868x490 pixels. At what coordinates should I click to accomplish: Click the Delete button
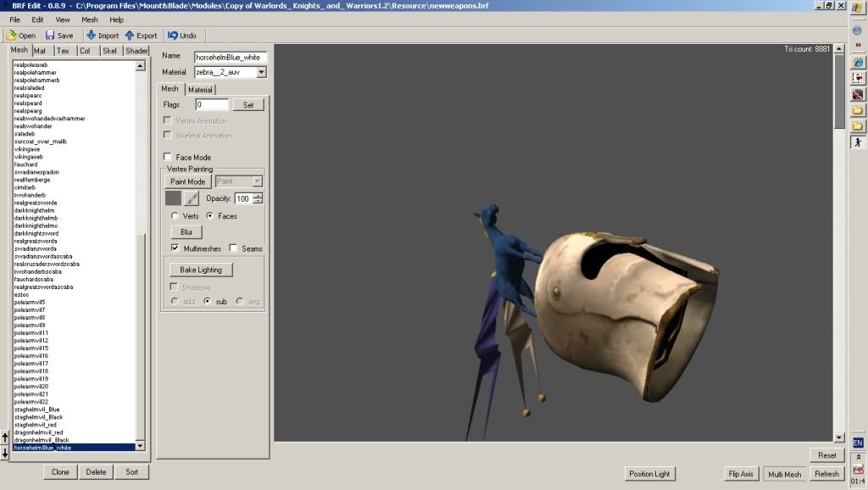[96, 471]
